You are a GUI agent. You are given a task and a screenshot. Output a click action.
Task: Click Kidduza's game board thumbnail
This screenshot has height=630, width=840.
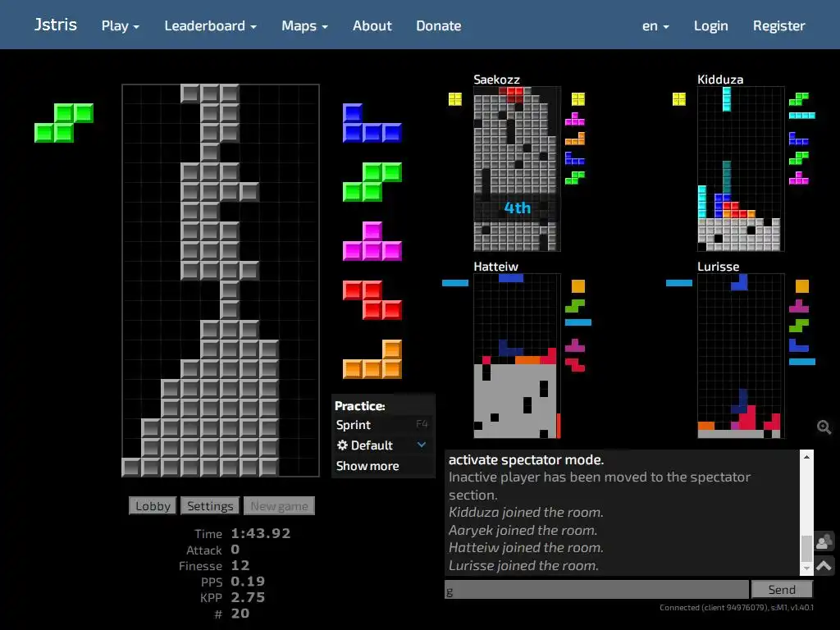741,169
